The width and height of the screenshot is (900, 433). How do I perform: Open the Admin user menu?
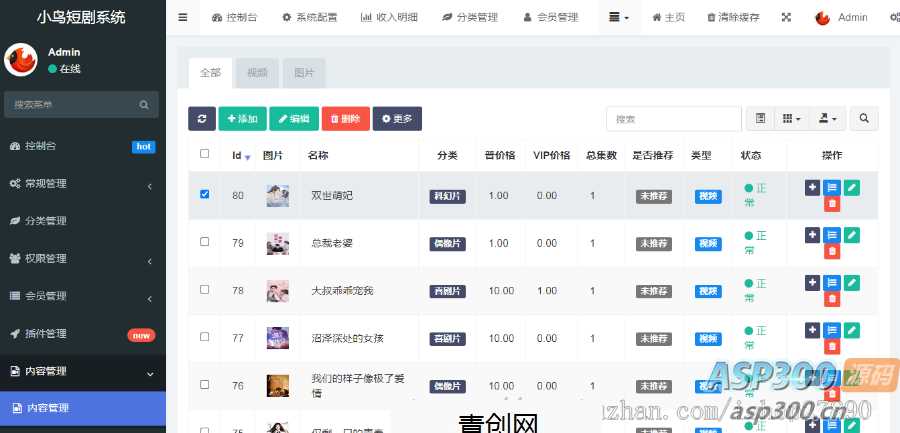841,17
